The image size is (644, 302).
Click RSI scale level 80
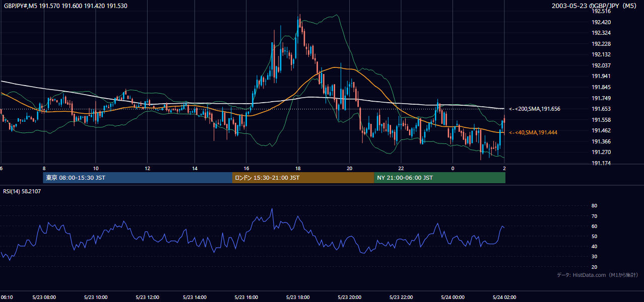(x=594, y=206)
